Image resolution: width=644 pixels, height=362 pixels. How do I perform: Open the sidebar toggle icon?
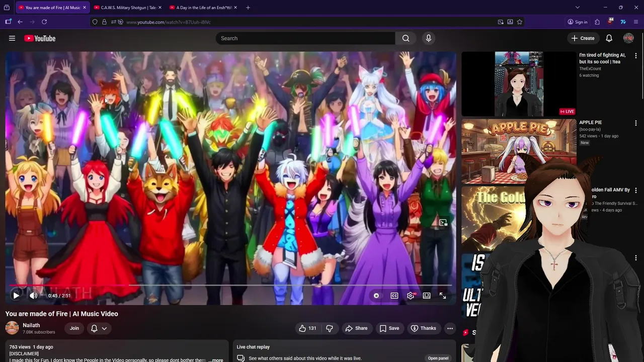pyautogui.click(x=8, y=22)
